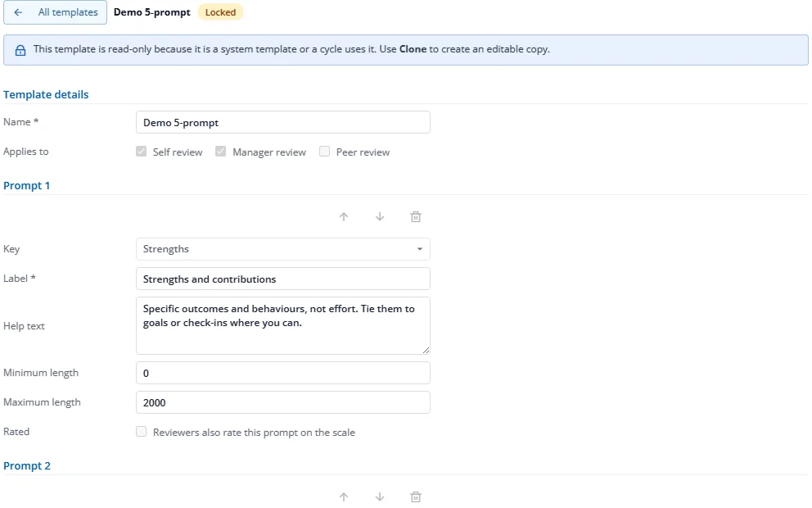The image size is (812, 508).
Task: Toggle the Manager review checkbox
Action: [221, 152]
